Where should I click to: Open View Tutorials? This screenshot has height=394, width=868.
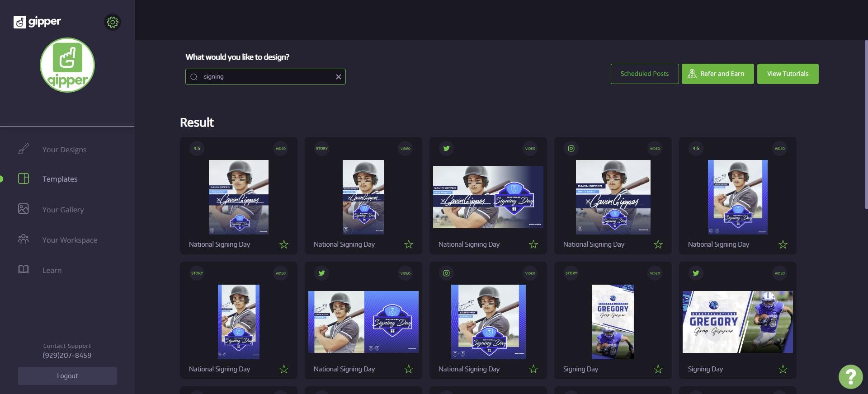coord(788,74)
